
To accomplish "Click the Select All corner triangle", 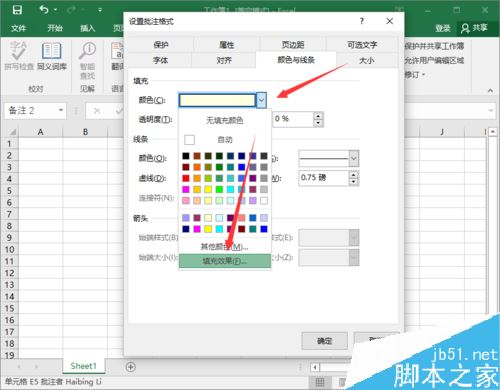I will [x=12, y=132].
